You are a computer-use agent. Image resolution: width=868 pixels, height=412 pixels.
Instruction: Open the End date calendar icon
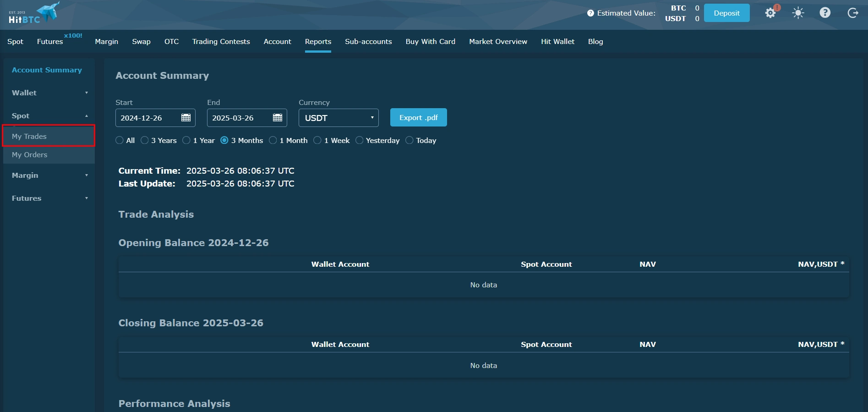278,118
